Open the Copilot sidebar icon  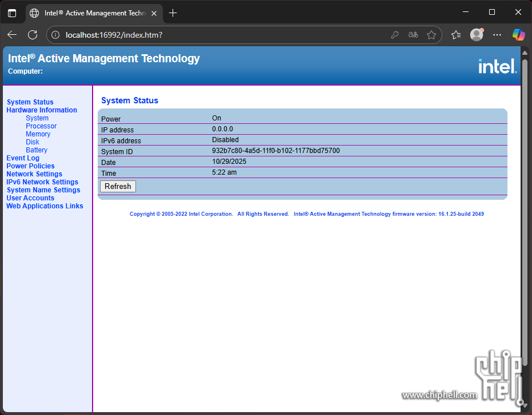pos(518,35)
